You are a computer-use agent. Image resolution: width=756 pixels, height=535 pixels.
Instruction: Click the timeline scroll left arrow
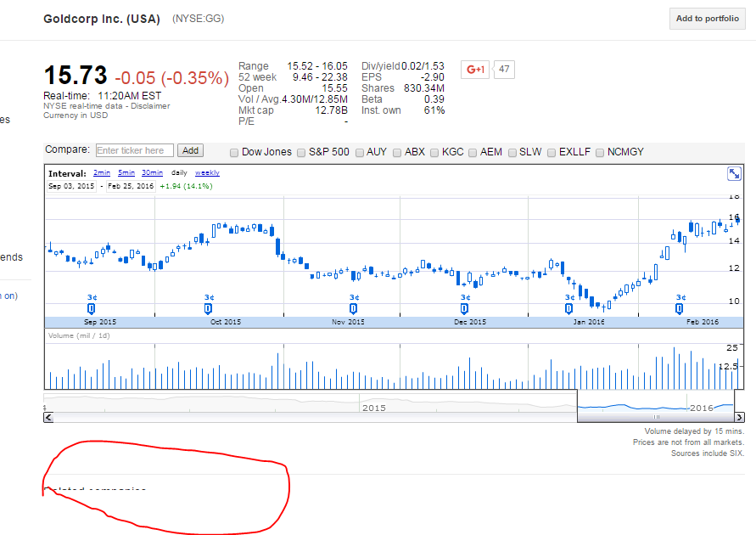(48, 417)
